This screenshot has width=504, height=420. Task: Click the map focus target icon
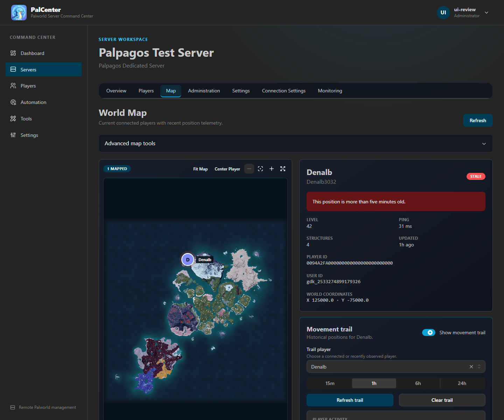[260, 169]
